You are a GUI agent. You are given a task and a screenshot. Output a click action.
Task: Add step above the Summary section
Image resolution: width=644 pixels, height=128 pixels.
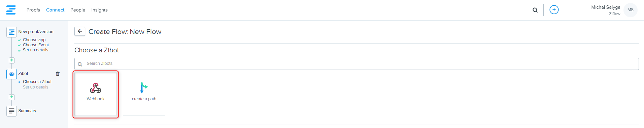12,97
